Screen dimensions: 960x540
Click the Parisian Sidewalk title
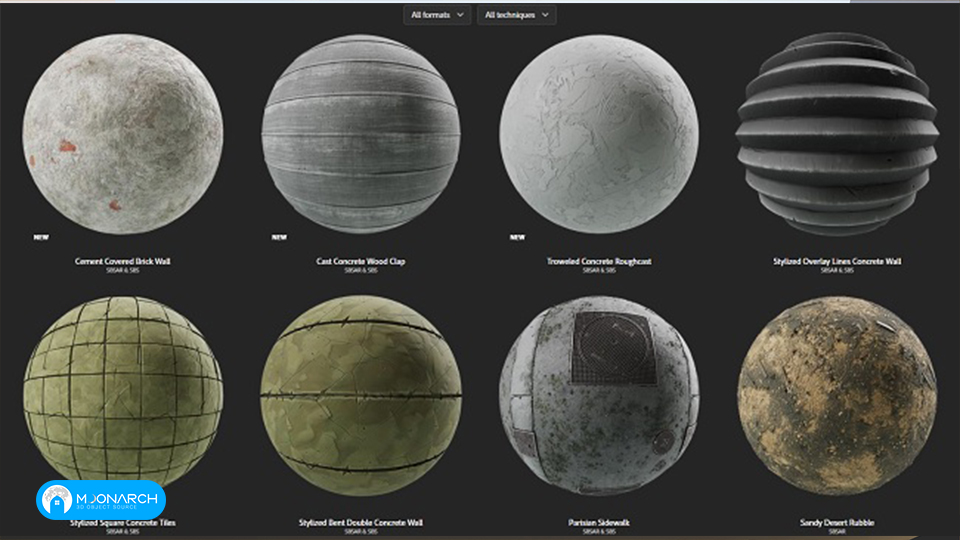click(x=599, y=523)
